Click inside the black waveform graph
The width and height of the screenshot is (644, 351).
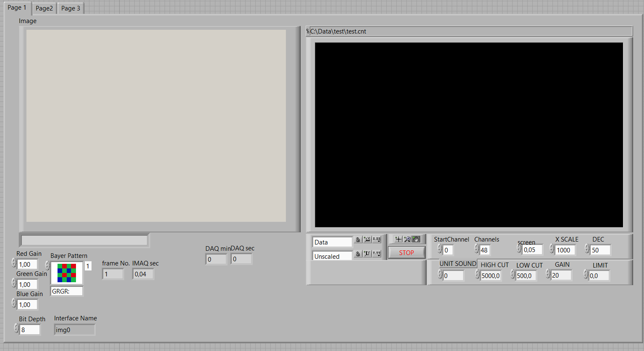[x=469, y=135]
